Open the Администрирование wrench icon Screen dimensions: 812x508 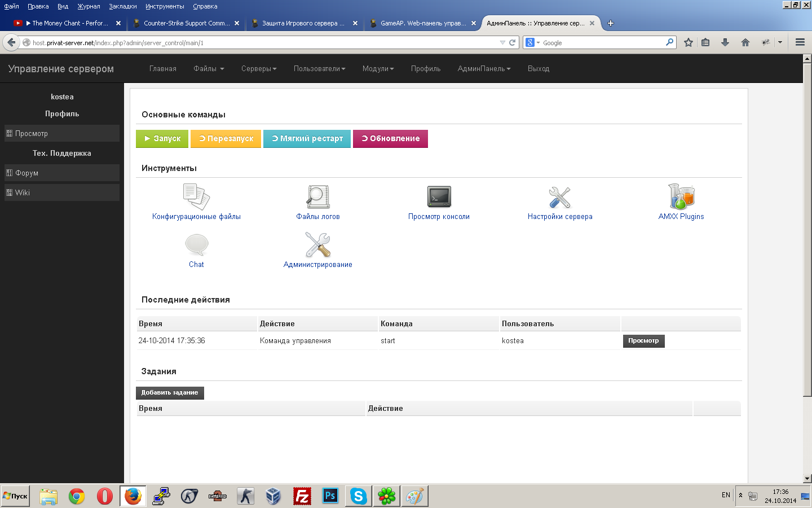pyautogui.click(x=318, y=245)
